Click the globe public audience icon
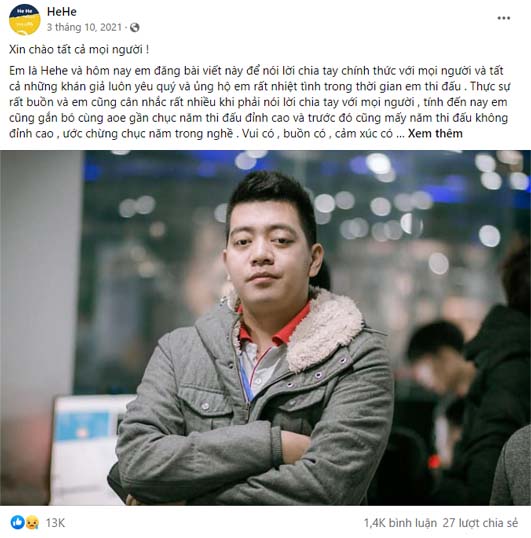The height and width of the screenshot is (538, 531). pos(134,27)
